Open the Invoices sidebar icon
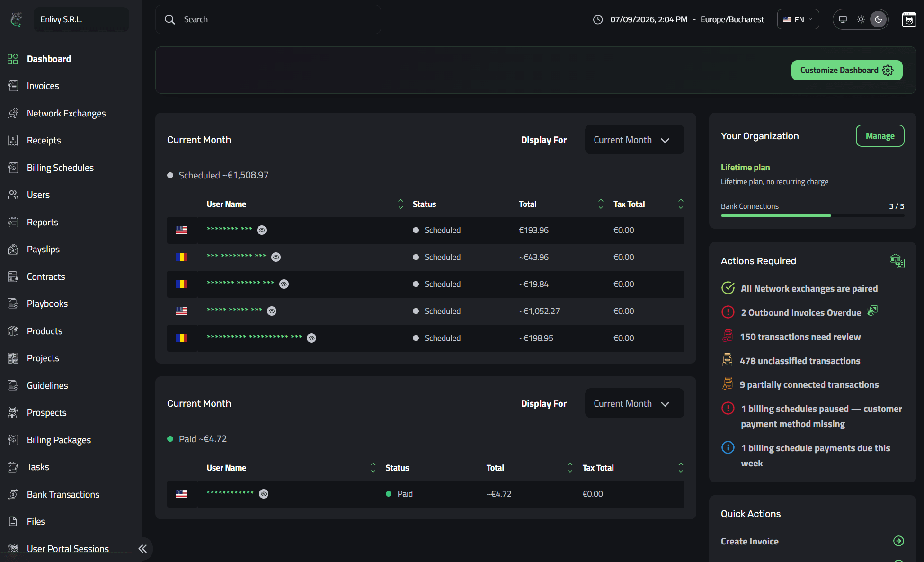Viewport: 924px width, 562px height. pyautogui.click(x=13, y=86)
